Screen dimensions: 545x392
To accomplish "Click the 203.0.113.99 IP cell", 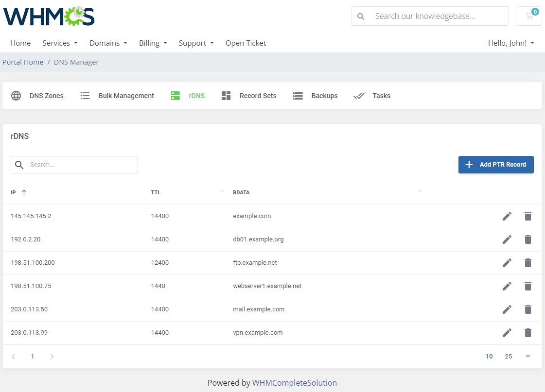I will pyautogui.click(x=29, y=332).
